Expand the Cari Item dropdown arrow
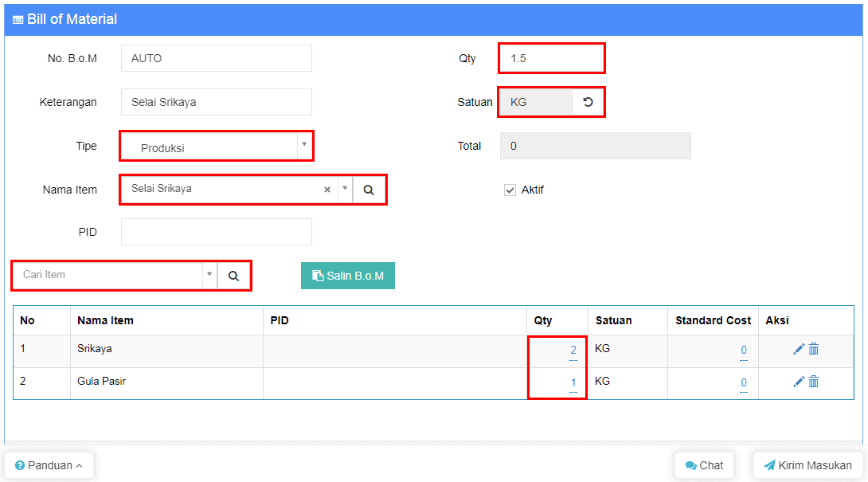The width and height of the screenshot is (868, 482). point(209,274)
